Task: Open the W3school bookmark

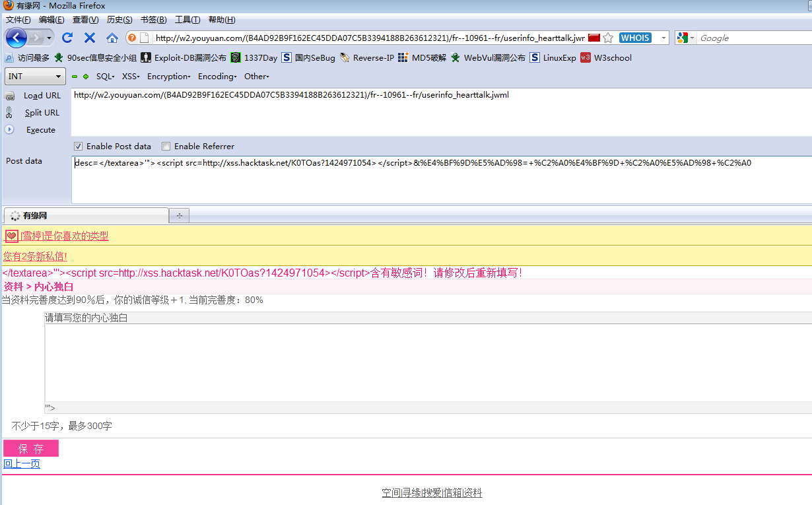Action: point(606,57)
